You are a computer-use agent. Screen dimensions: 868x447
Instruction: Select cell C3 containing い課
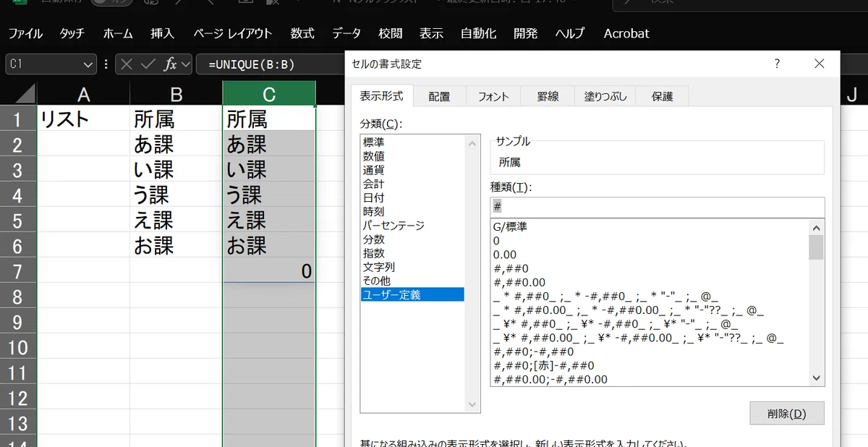pyautogui.click(x=269, y=169)
